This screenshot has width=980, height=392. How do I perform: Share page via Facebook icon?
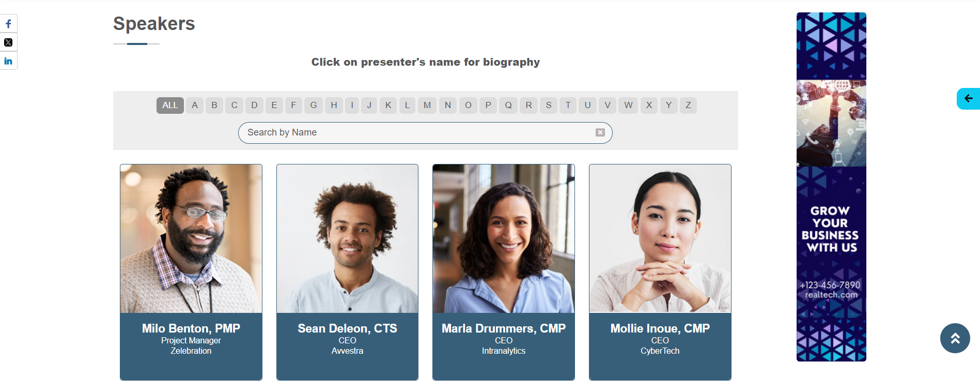(8, 24)
